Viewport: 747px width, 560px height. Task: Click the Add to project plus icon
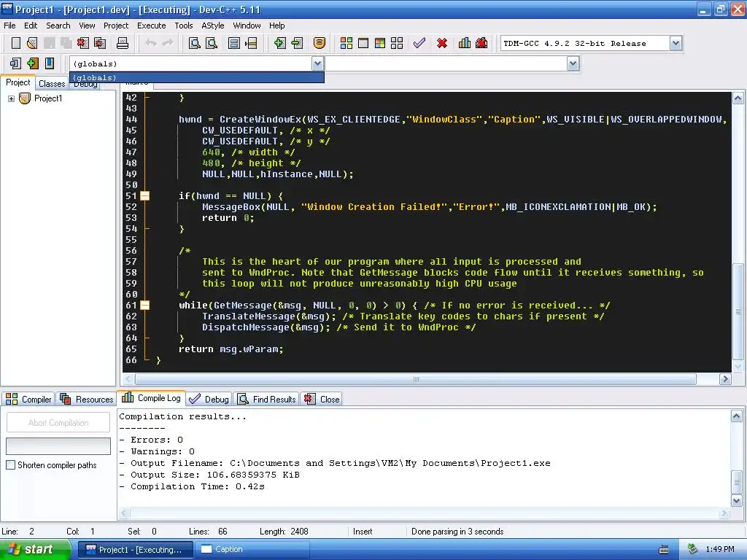[x=279, y=43]
